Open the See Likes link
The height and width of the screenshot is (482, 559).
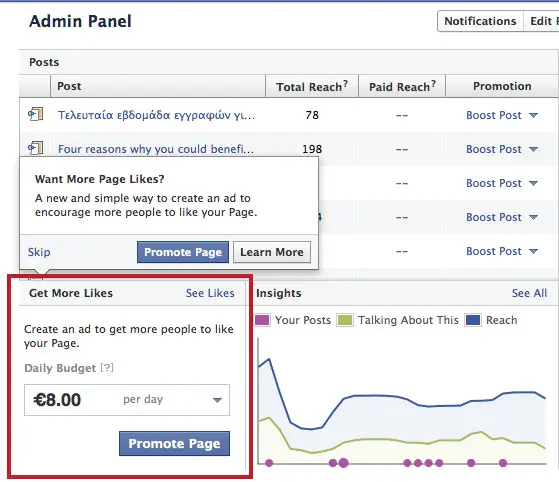click(x=210, y=293)
